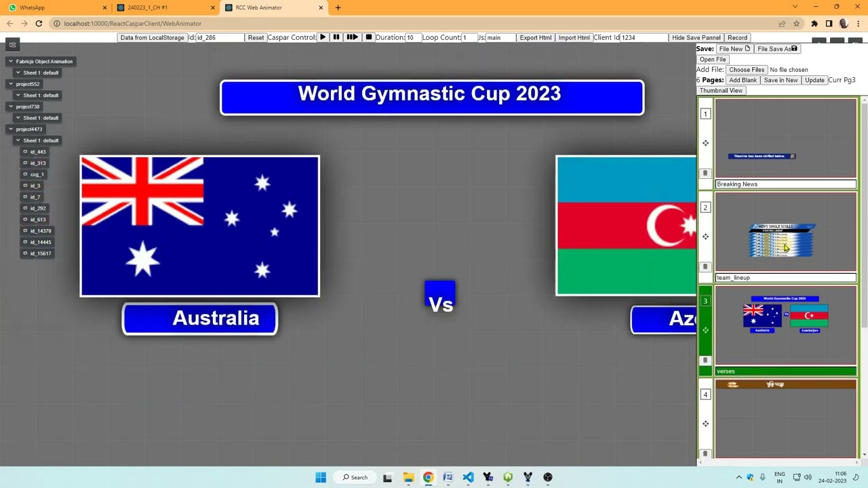Focus the Client Id input field
Screen dimensions: 868x488
click(644, 37)
